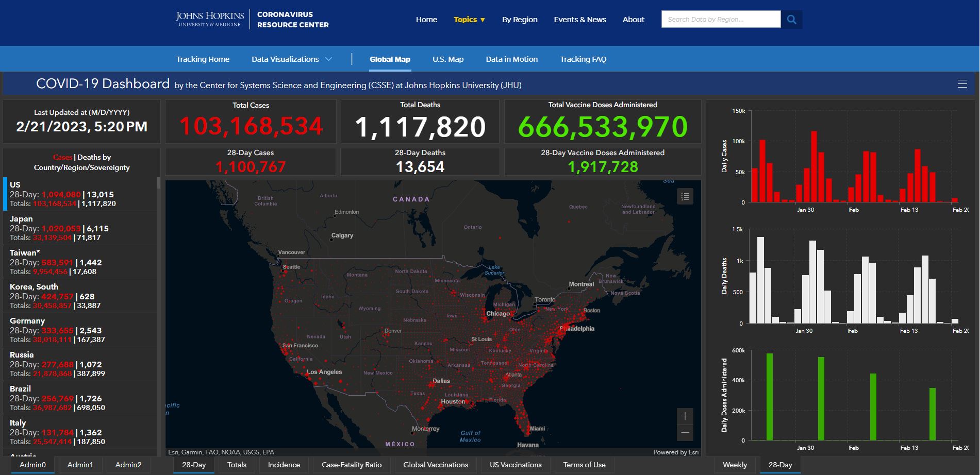Click the Total Deaths number 1,117,820
The height and width of the screenshot is (475, 980).
pyautogui.click(x=420, y=127)
